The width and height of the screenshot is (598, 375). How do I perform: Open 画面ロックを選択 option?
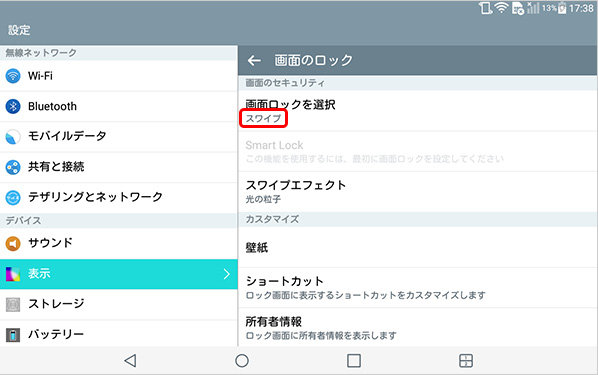418,111
